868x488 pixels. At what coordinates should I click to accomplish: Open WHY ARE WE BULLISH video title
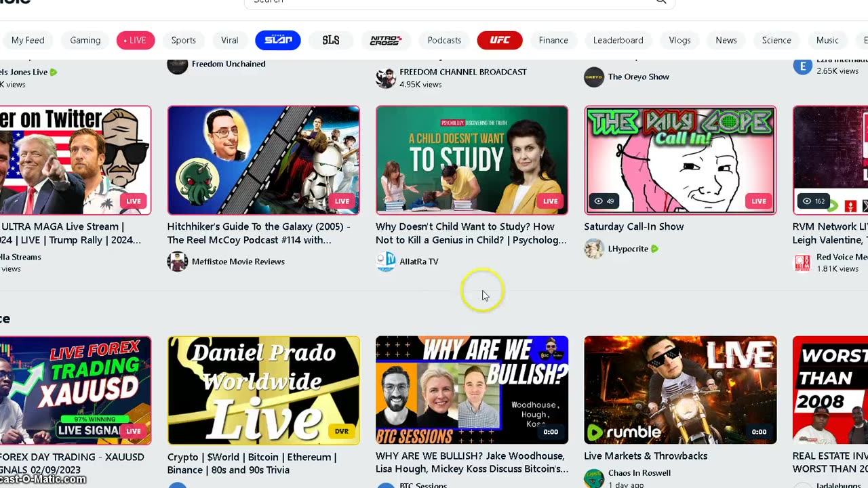pos(472,462)
